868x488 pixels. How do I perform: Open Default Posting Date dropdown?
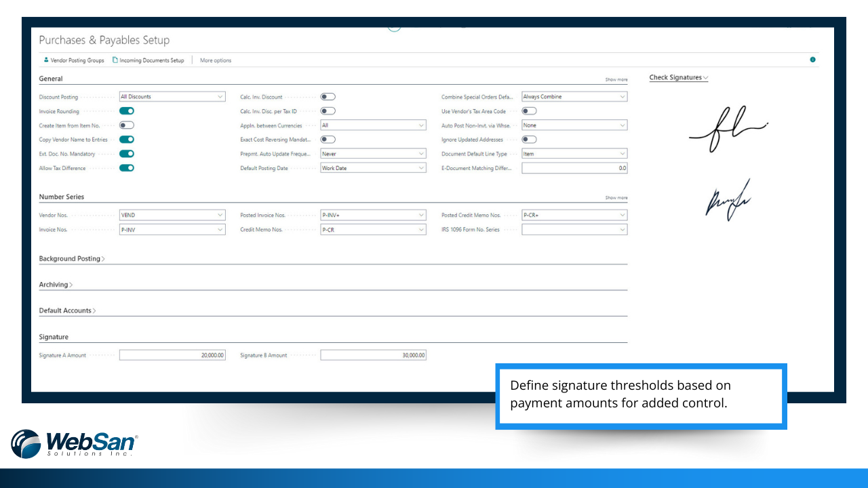[373, 168]
